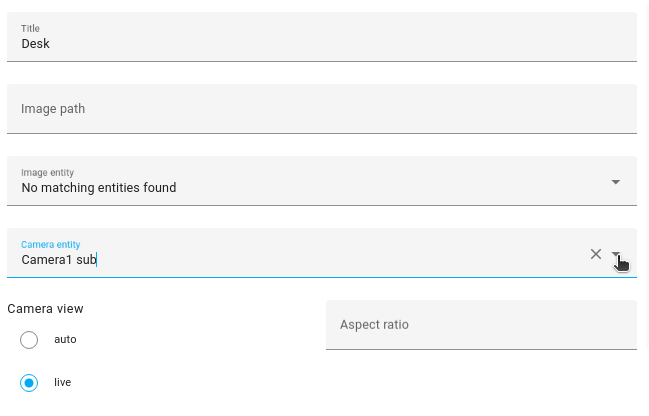Image resolution: width=649 pixels, height=416 pixels.
Task: Click the "Camera entity" floating label
Action: click(x=50, y=244)
